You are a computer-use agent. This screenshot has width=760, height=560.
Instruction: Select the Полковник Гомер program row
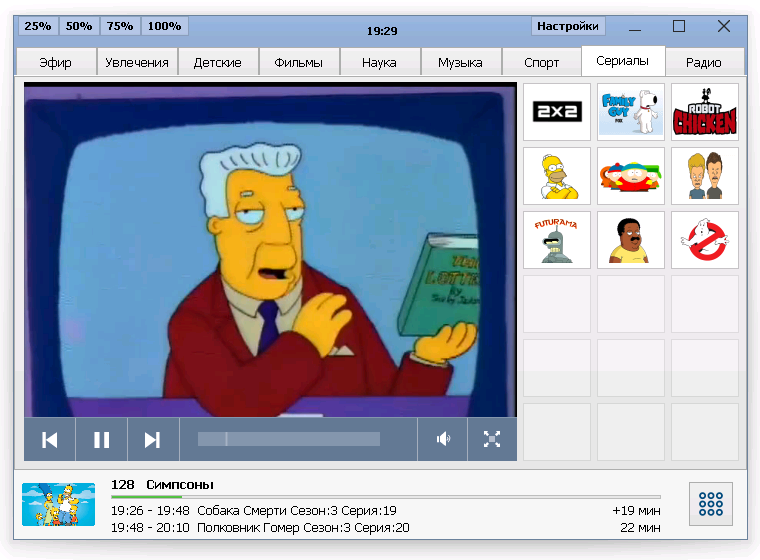(385, 528)
